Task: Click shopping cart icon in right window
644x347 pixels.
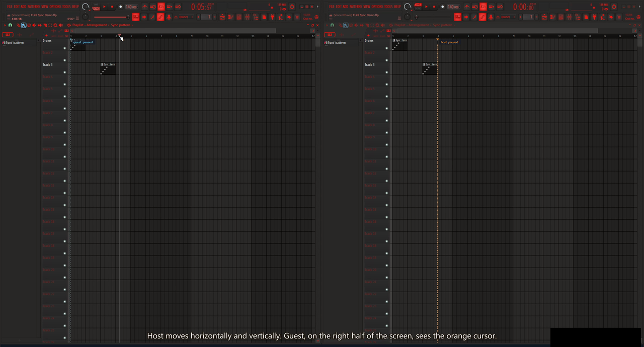Action: pyautogui.click(x=619, y=17)
